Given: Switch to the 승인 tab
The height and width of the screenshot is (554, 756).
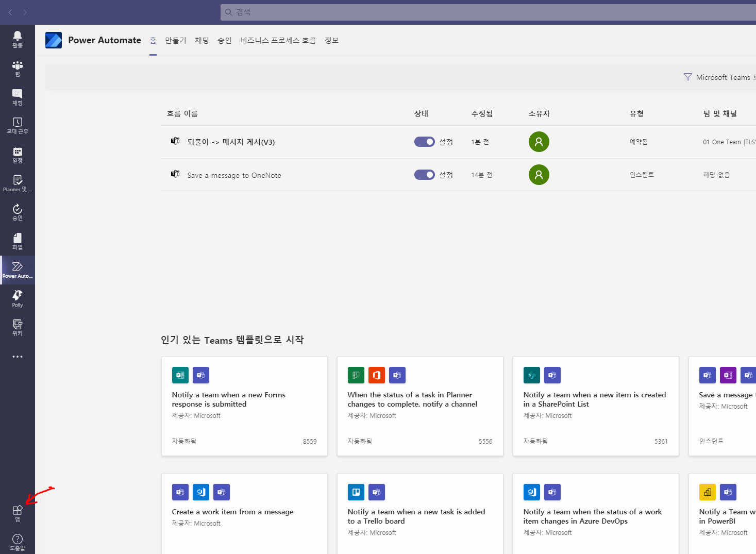Looking at the screenshot, I should point(225,40).
